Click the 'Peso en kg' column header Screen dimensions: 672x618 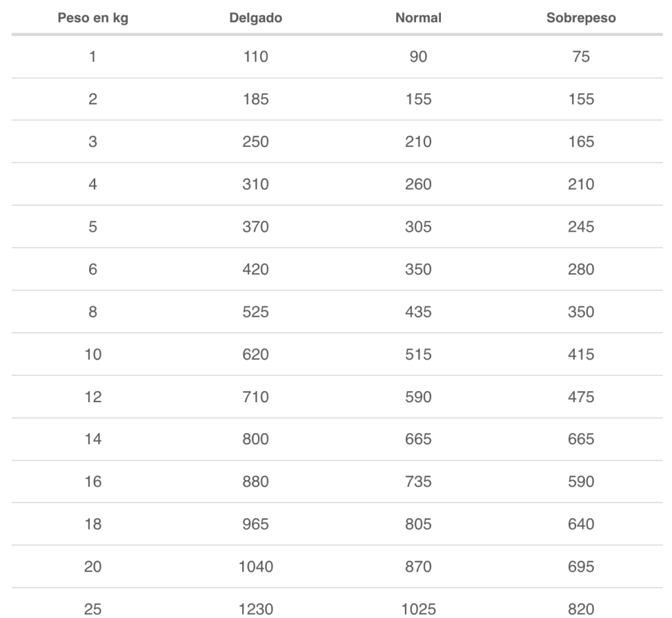(x=93, y=18)
